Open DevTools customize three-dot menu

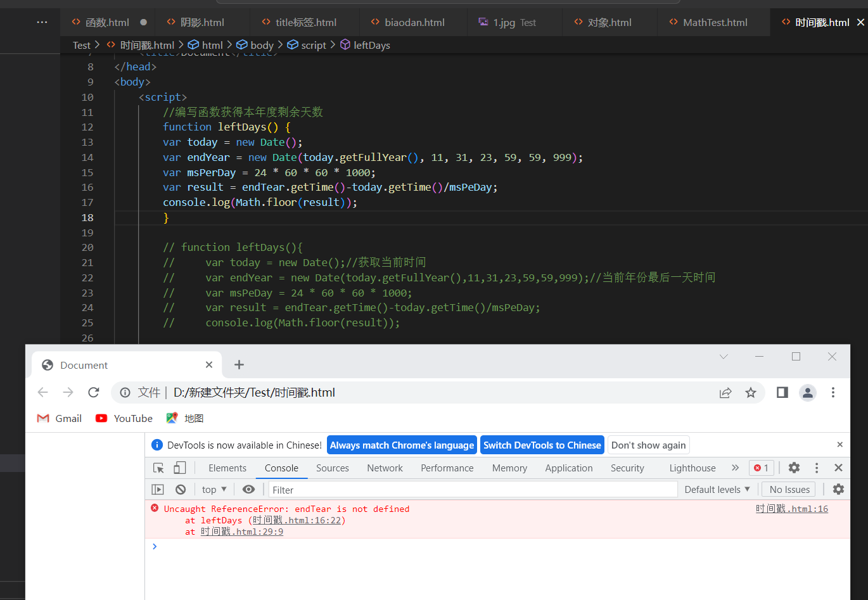[817, 468]
